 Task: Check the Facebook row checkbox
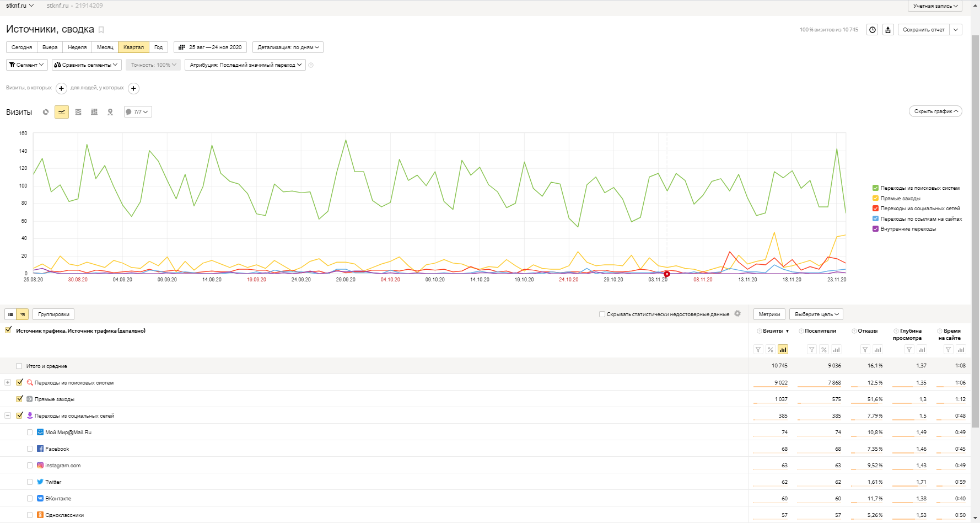30,449
